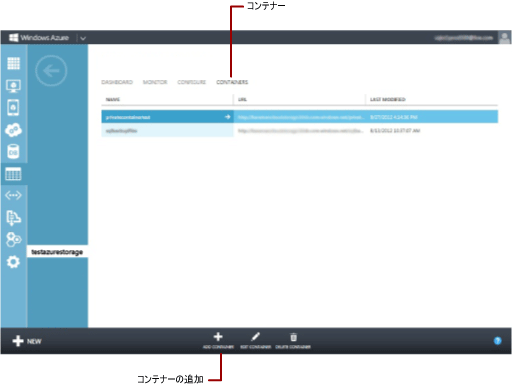Screen dimensions: 512x384
Task: Open the Networks angle-bracket dots icon
Action: 13,195
